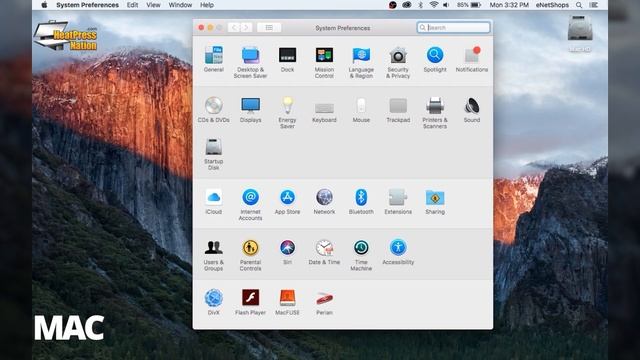The image size is (640, 360).
Task: Click the Show All grid button
Action: pyautogui.click(x=269, y=27)
